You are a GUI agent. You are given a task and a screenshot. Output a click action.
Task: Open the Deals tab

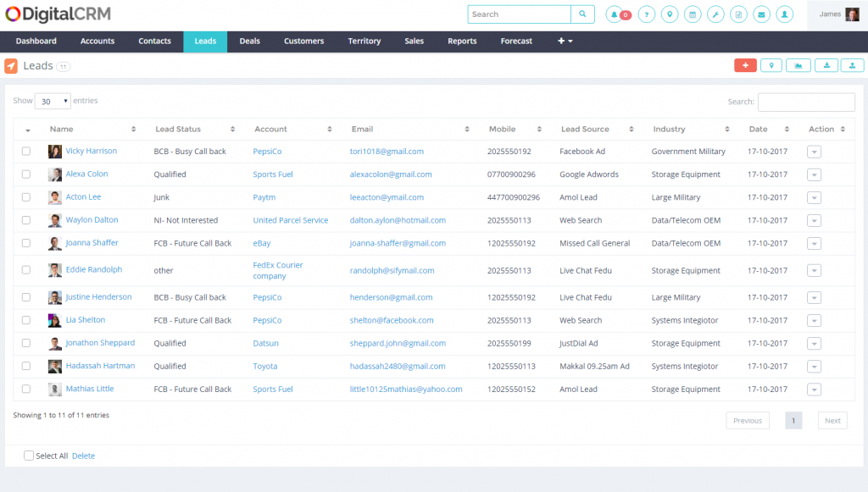[250, 41]
